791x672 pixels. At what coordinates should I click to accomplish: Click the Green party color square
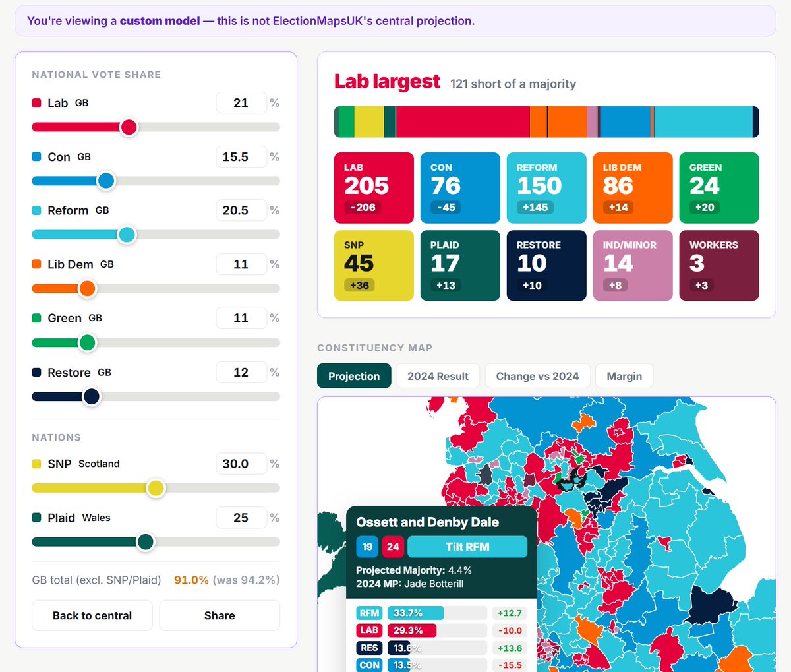[37, 318]
